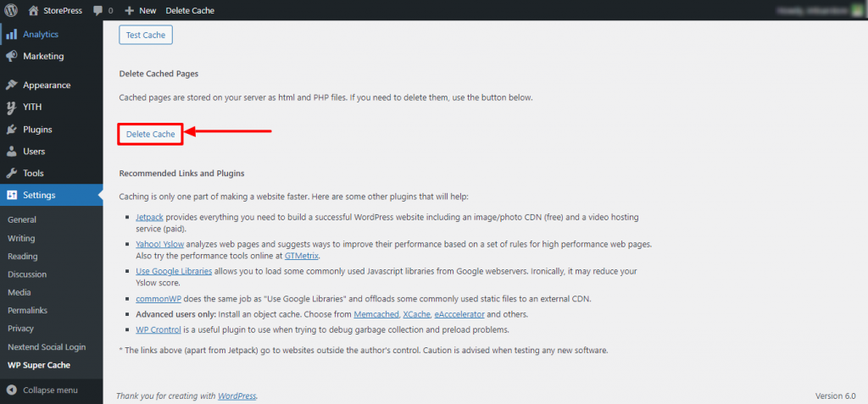Click the Marketing megaphone icon

pos(11,57)
